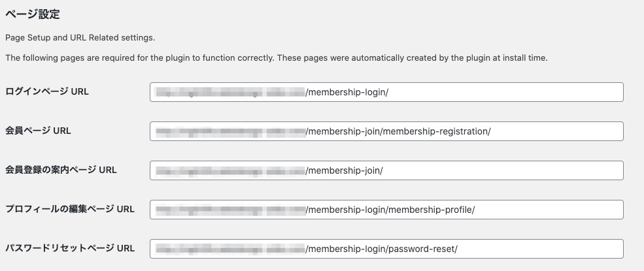Click the ログインページ URL label

click(47, 92)
